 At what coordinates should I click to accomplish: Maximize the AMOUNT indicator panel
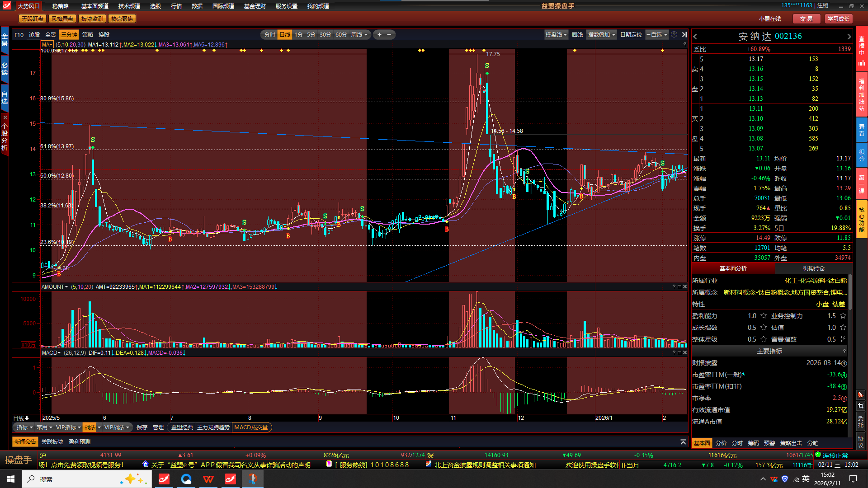679,286
